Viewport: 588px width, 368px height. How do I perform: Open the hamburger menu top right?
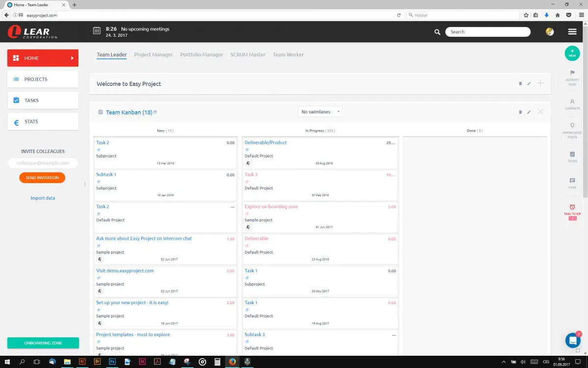point(572,31)
